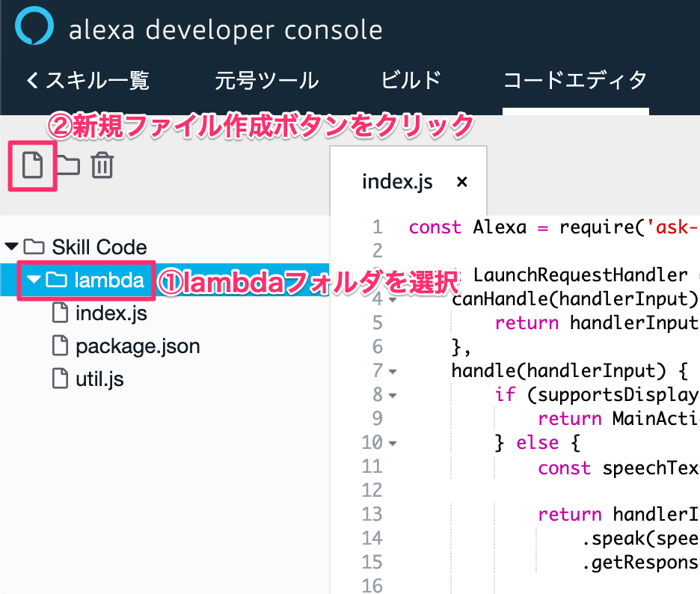The height and width of the screenshot is (594, 700).
Task: Click the index.js file icon in tree
Action: 61,313
